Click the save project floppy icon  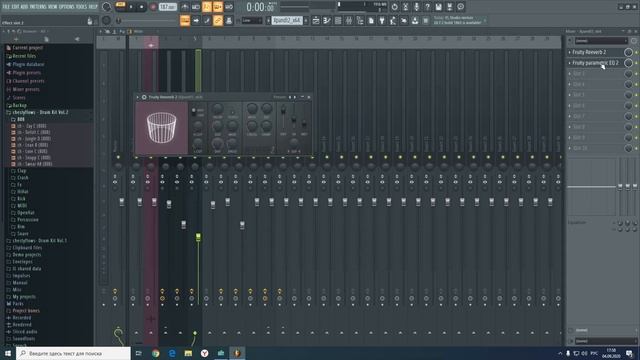pyautogui.click(x=438, y=7)
